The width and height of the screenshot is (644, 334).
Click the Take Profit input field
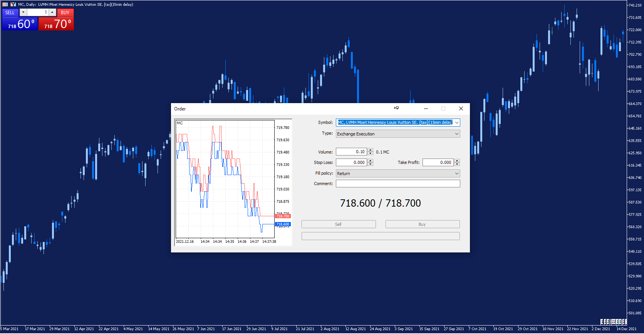point(438,162)
